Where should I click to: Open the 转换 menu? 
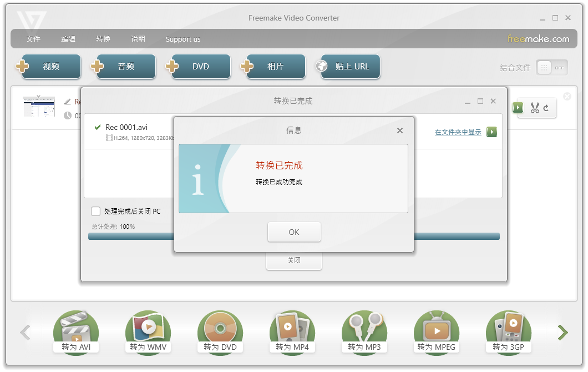pyautogui.click(x=103, y=39)
